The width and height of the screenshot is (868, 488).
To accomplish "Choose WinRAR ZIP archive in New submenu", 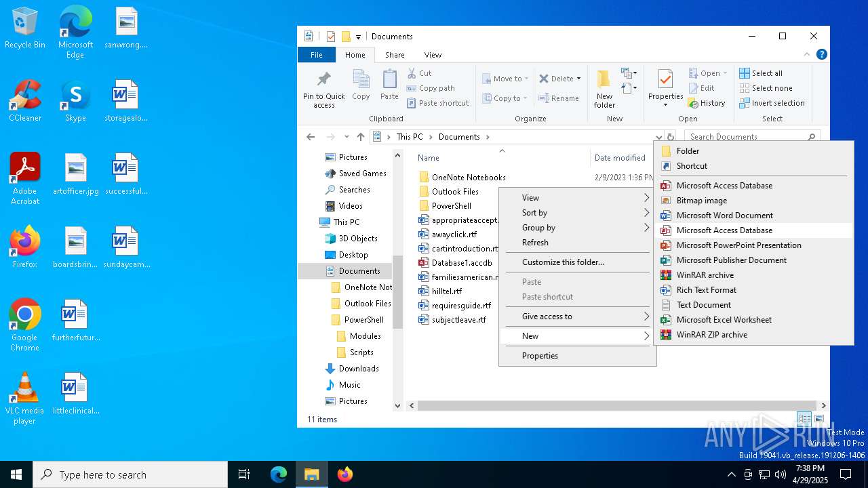I will 753,335.
